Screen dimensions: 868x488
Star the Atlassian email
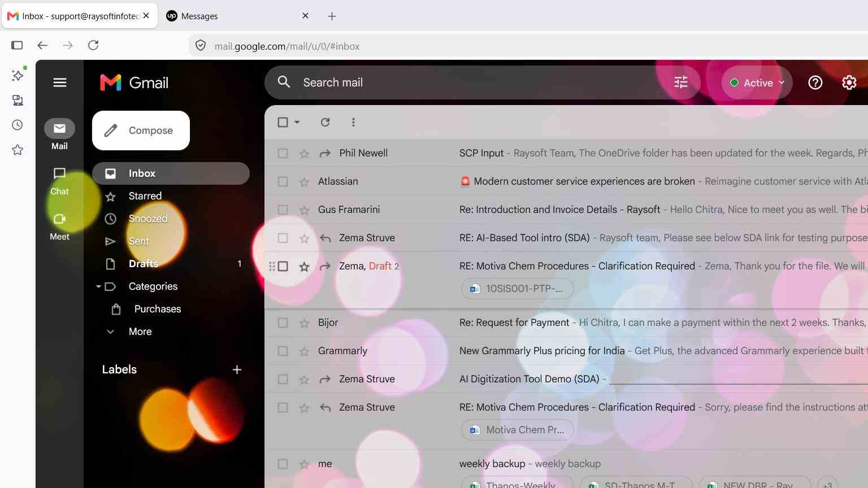(304, 182)
